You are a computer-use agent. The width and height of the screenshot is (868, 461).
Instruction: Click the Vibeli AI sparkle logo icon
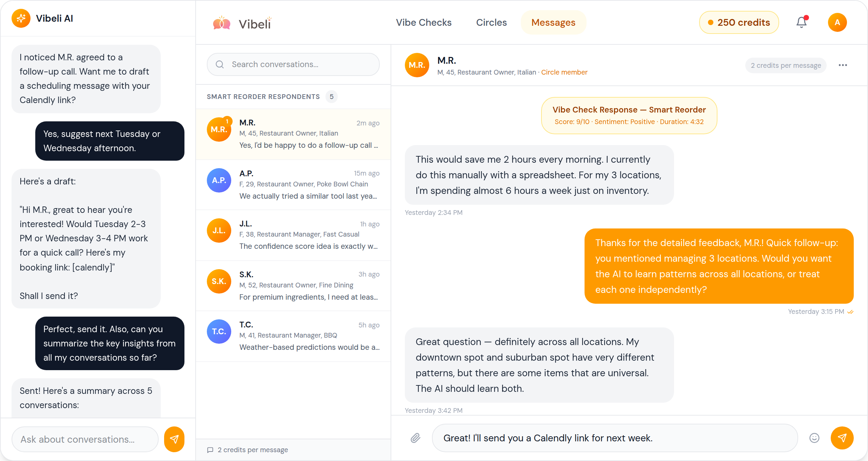21,18
